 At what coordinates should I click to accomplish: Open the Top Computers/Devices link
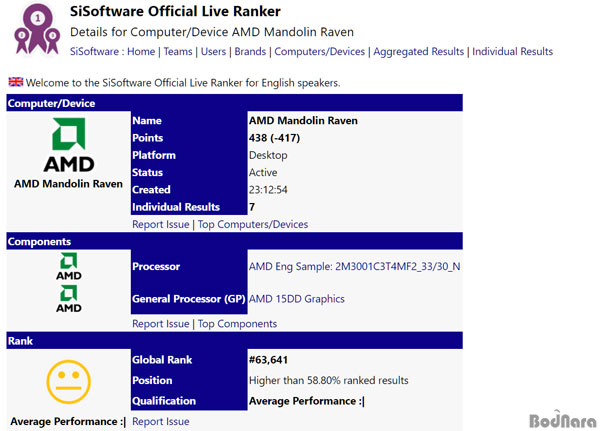tap(253, 224)
